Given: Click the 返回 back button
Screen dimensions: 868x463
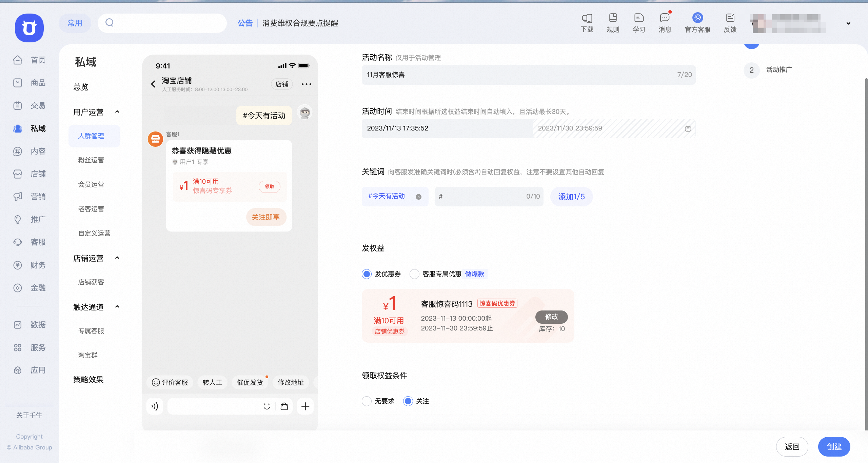Looking at the screenshot, I should (x=792, y=447).
